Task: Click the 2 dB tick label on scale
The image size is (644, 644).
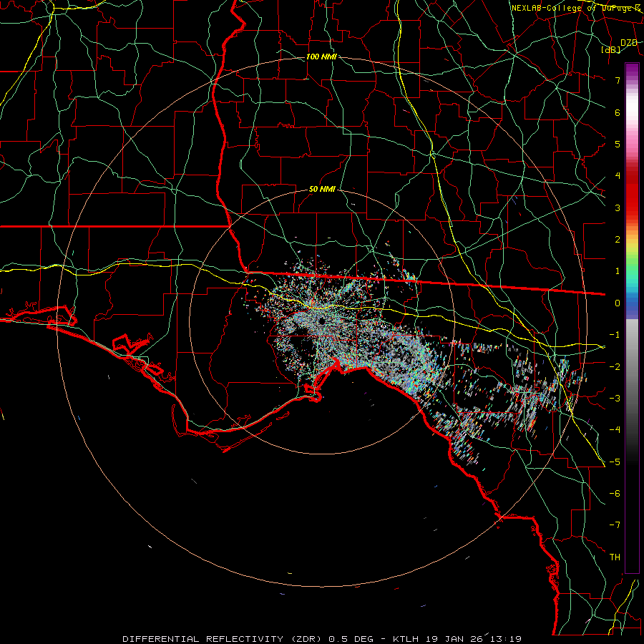Action: click(x=618, y=240)
